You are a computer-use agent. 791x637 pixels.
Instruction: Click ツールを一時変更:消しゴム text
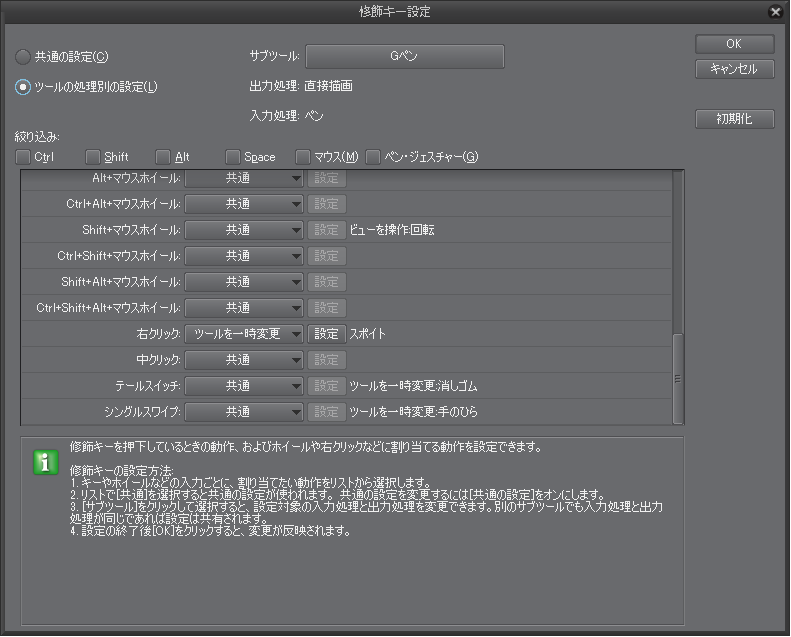[x=413, y=386]
